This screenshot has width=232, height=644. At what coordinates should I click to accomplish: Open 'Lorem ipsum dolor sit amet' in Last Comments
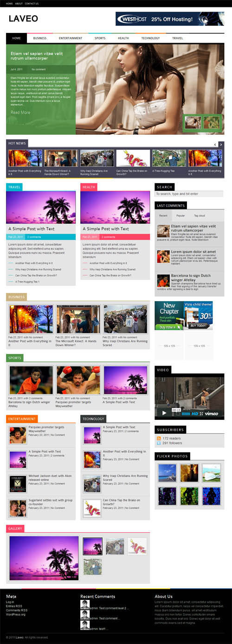193,252
